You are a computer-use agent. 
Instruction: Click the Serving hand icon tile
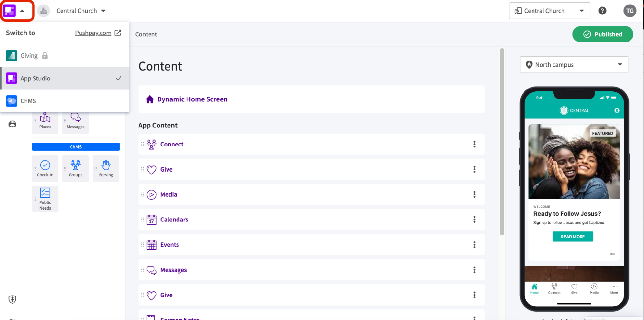[x=106, y=168]
